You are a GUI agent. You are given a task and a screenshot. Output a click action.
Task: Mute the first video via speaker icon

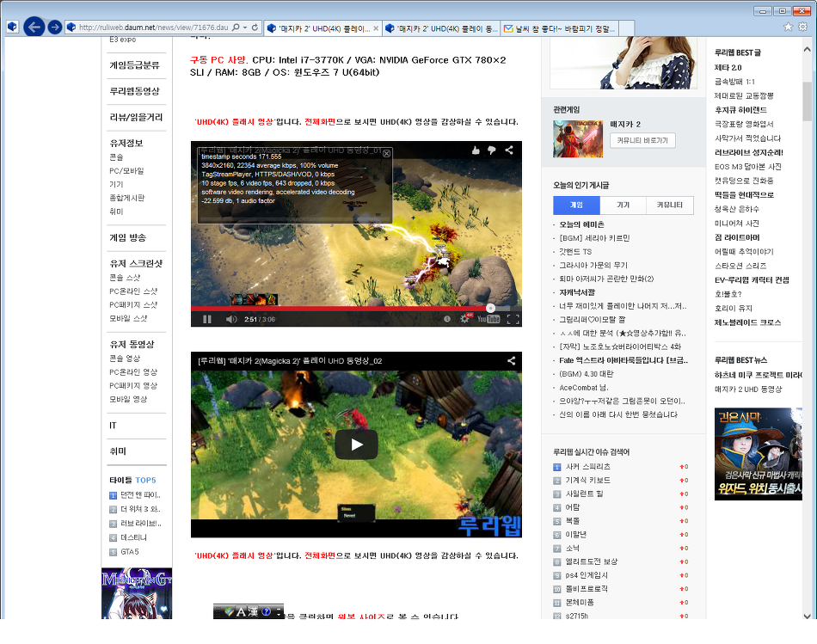pyautogui.click(x=231, y=319)
